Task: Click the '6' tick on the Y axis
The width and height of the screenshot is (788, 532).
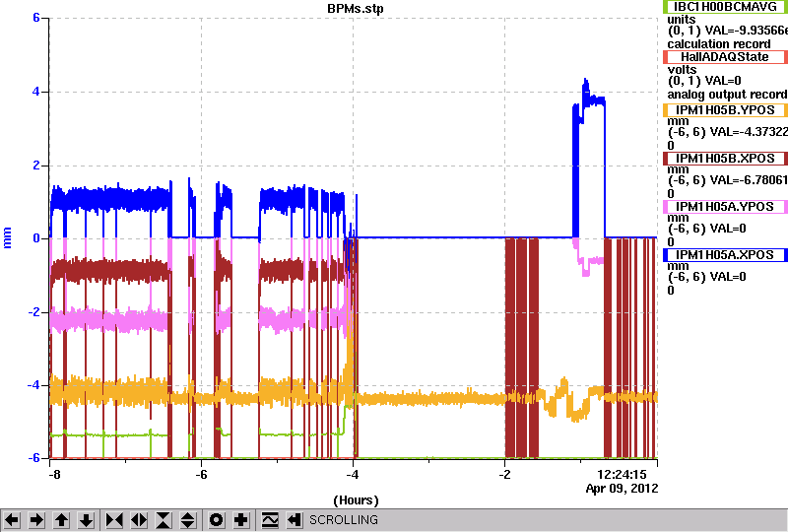Action: click(36, 18)
